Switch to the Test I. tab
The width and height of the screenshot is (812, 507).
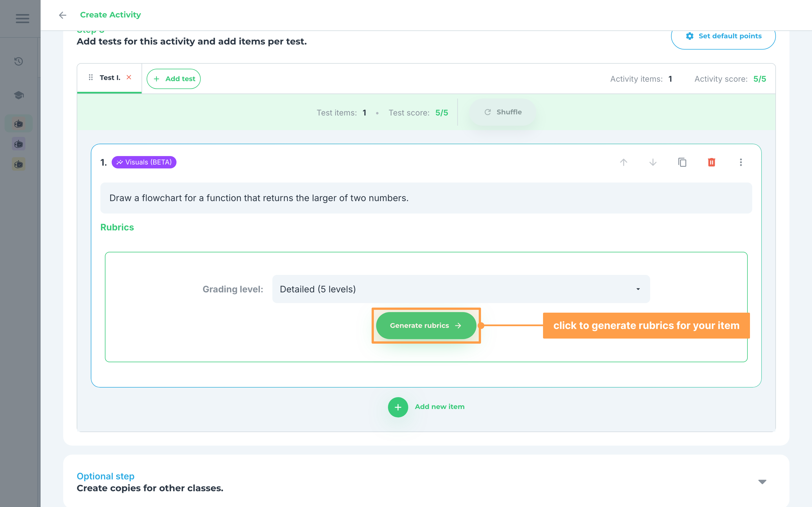110,78
